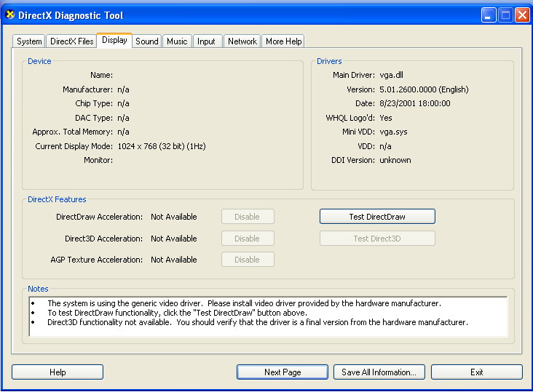This screenshot has width=533, height=392.
Task: Click Disable beside AGP Texture Acceleration
Action: [x=248, y=260]
